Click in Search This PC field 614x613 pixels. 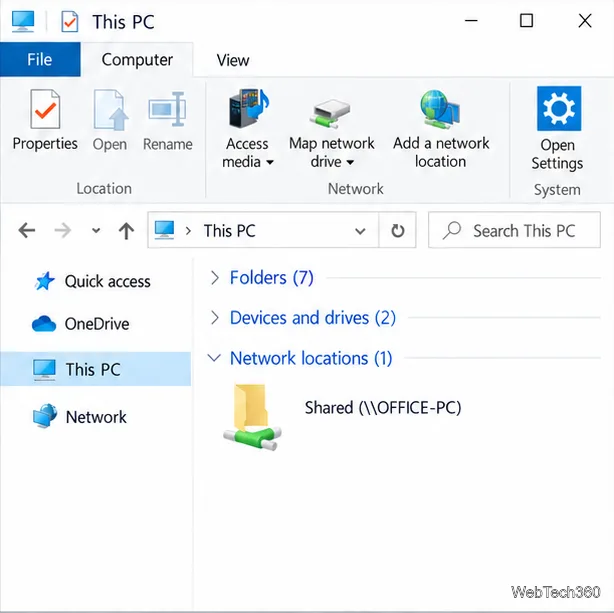point(514,230)
